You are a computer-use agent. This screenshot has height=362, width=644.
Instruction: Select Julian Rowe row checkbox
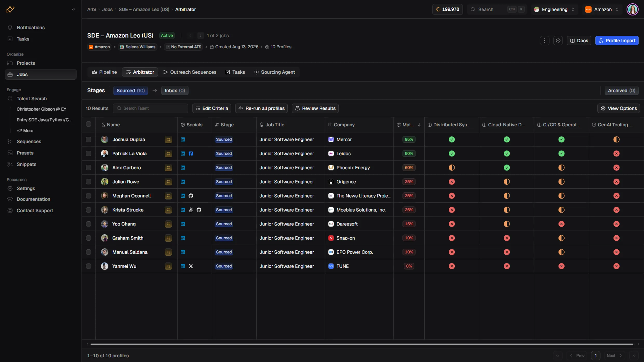(x=89, y=182)
